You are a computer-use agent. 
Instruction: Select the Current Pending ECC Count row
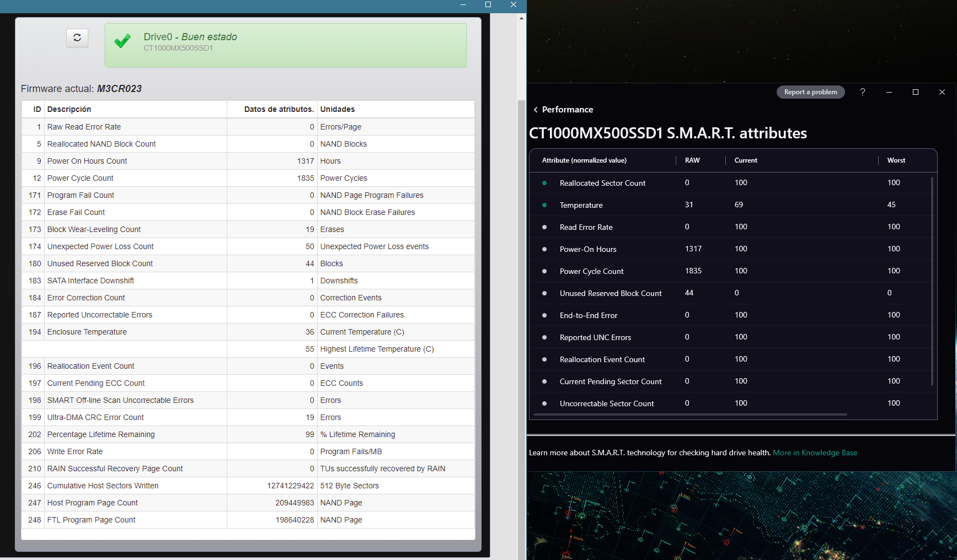point(248,383)
